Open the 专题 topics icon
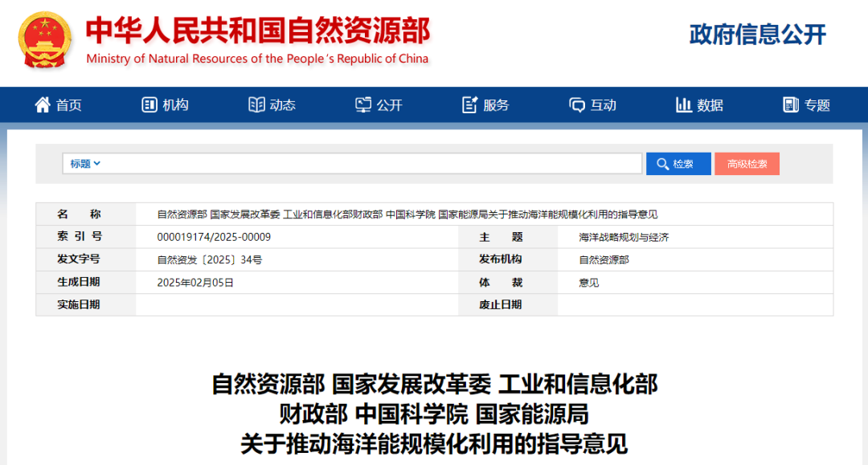 pos(791,104)
